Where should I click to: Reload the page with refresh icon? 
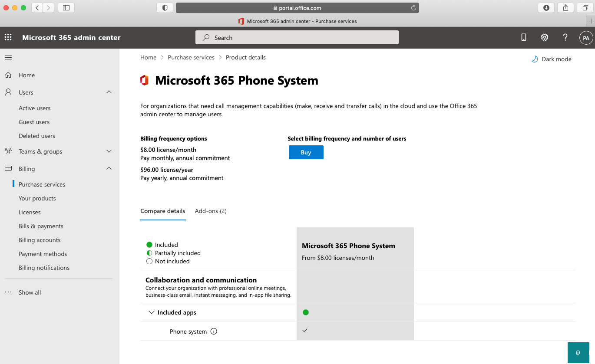(x=413, y=8)
